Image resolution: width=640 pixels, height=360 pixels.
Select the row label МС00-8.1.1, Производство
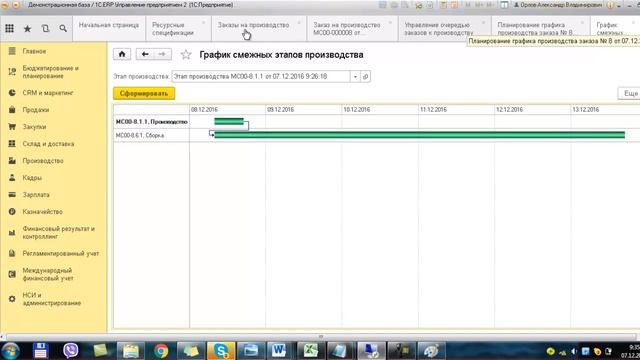tap(151, 122)
